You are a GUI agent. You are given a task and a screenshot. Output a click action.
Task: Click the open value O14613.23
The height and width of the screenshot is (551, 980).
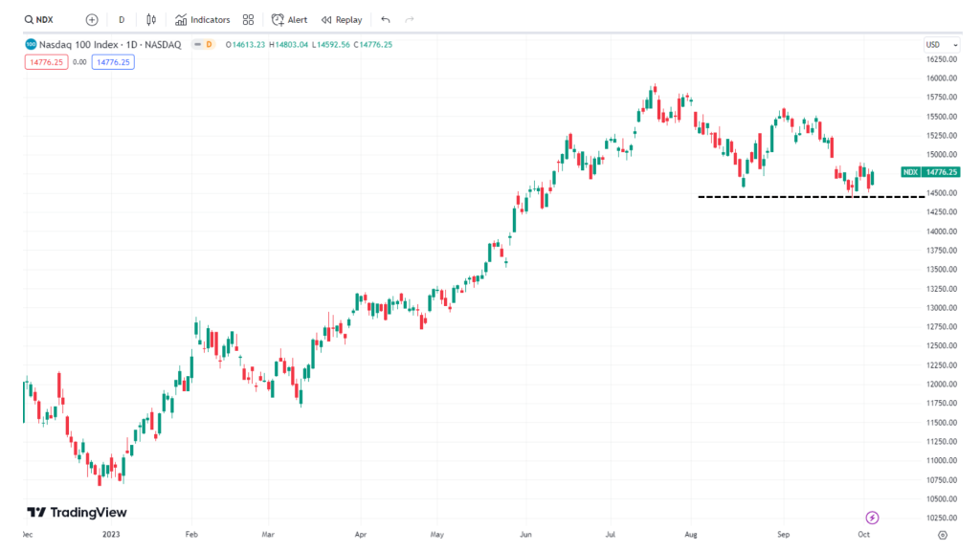click(x=245, y=45)
